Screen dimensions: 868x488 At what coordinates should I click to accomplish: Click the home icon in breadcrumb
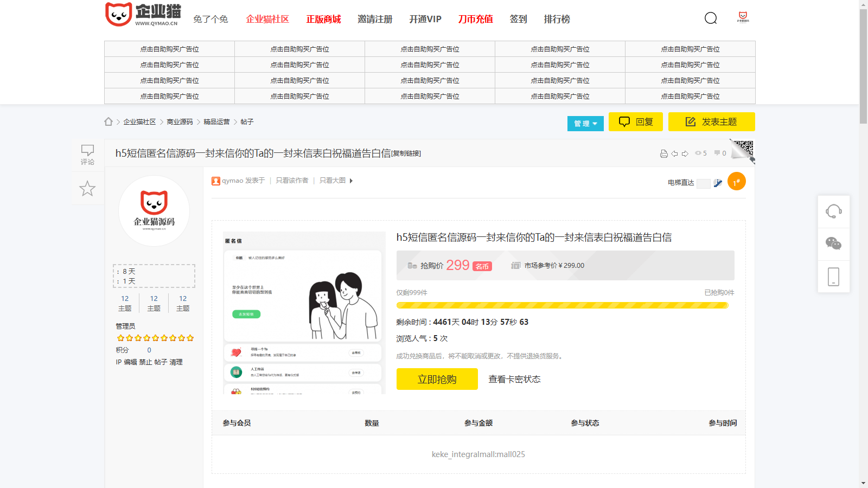[x=108, y=121]
